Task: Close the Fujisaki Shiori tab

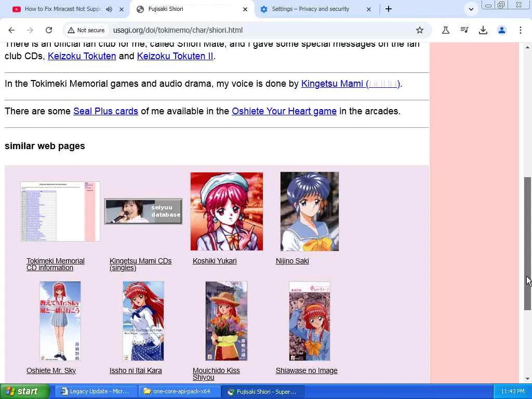Action: pos(245,9)
